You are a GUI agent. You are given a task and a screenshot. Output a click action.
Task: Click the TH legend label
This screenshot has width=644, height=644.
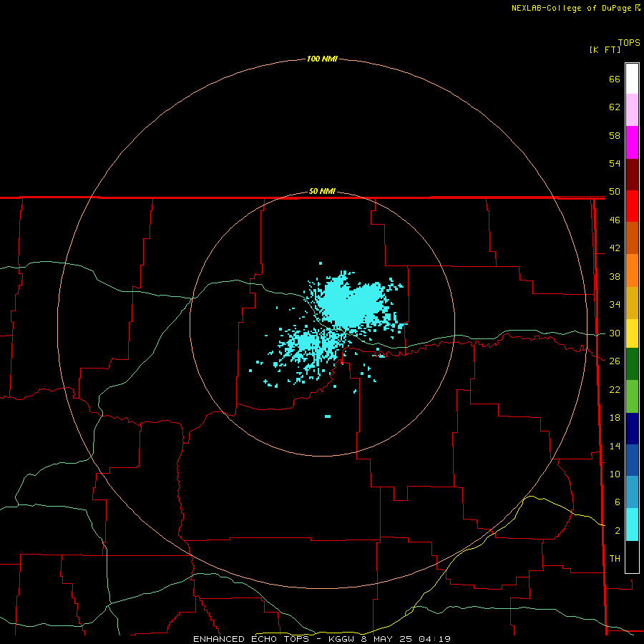click(x=615, y=559)
